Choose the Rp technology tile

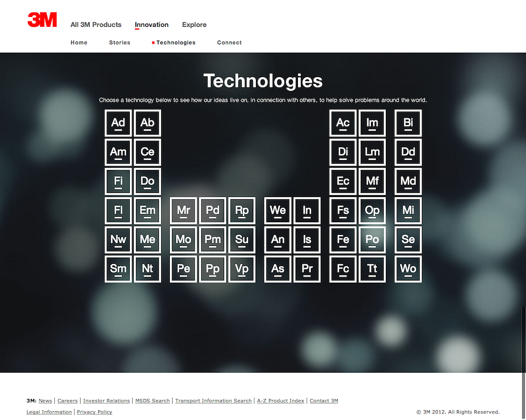coord(242,210)
